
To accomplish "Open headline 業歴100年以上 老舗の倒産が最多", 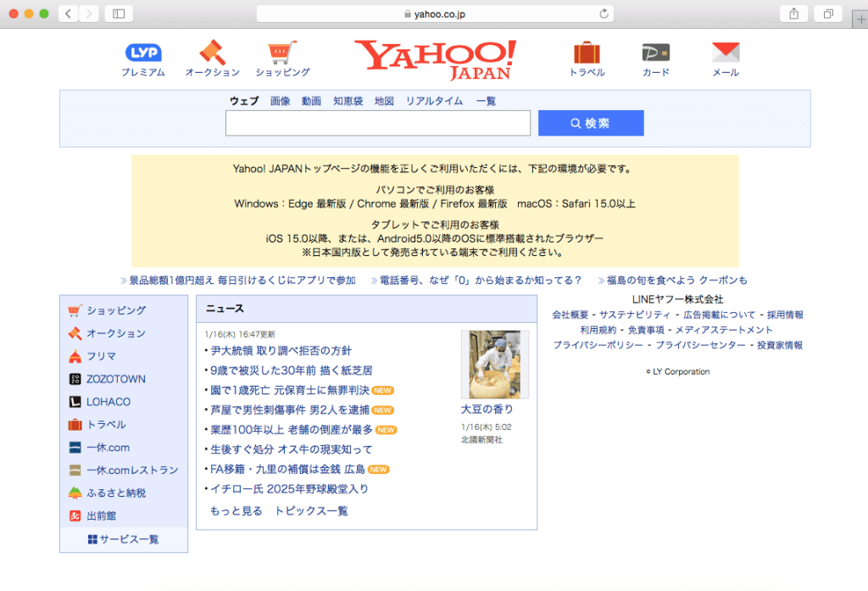I will pyautogui.click(x=292, y=430).
